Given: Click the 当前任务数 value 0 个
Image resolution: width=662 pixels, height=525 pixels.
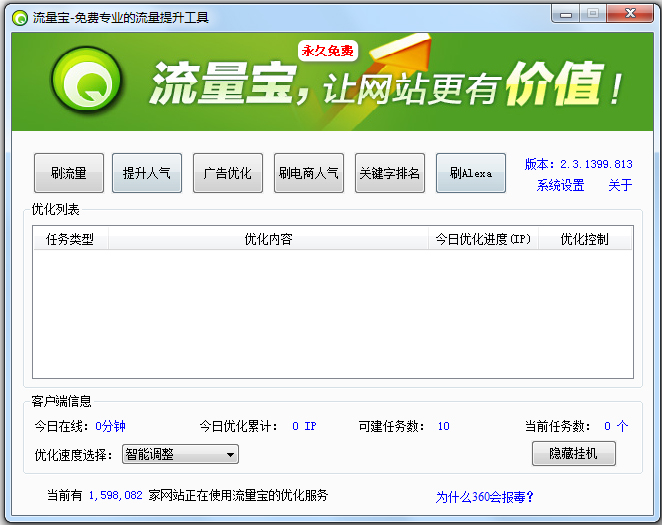Looking at the screenshot, I should 616,426.
